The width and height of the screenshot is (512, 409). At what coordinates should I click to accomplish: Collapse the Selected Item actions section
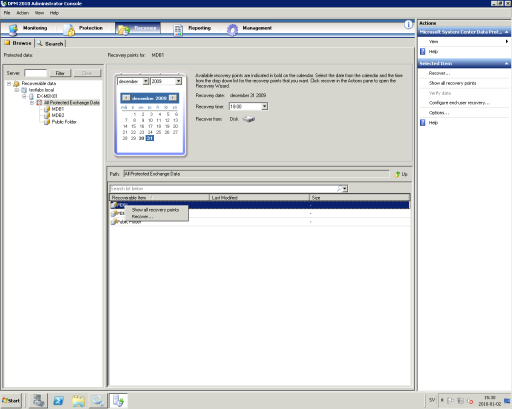(x=507, y=63)
